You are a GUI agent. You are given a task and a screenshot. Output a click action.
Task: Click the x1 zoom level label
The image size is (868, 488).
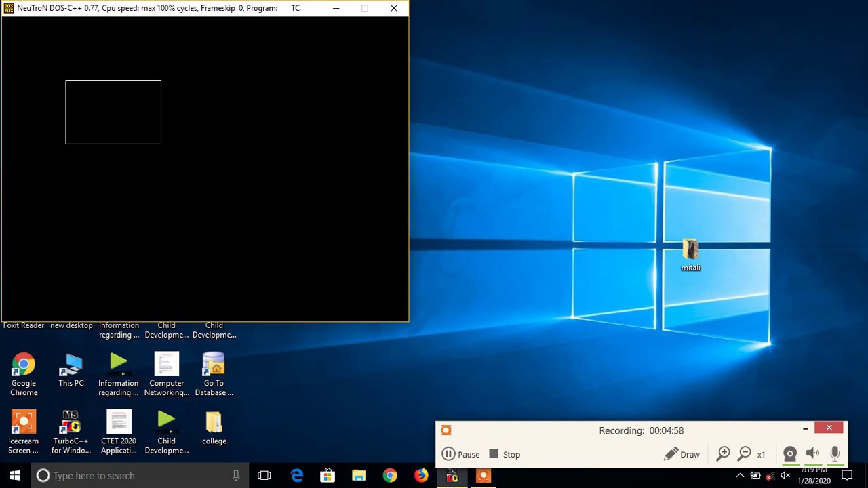[x=761, y=454]
